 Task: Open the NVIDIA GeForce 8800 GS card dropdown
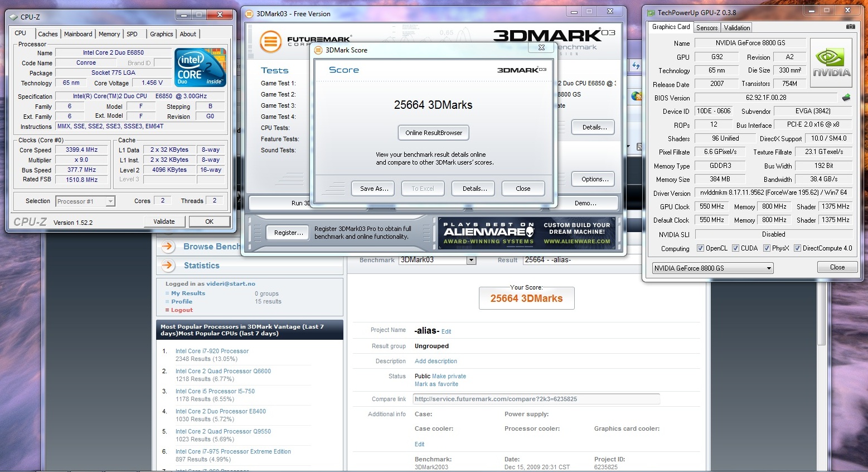(x=713, y=268)
